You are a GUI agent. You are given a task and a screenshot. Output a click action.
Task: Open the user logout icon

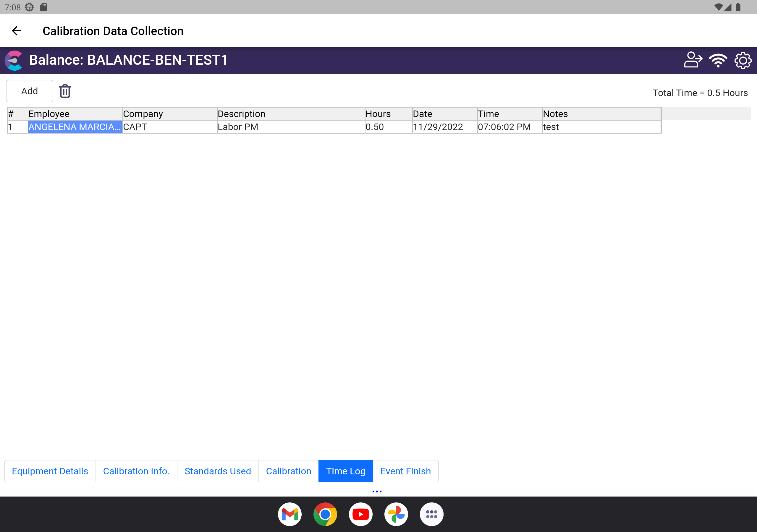pos(693,60)
